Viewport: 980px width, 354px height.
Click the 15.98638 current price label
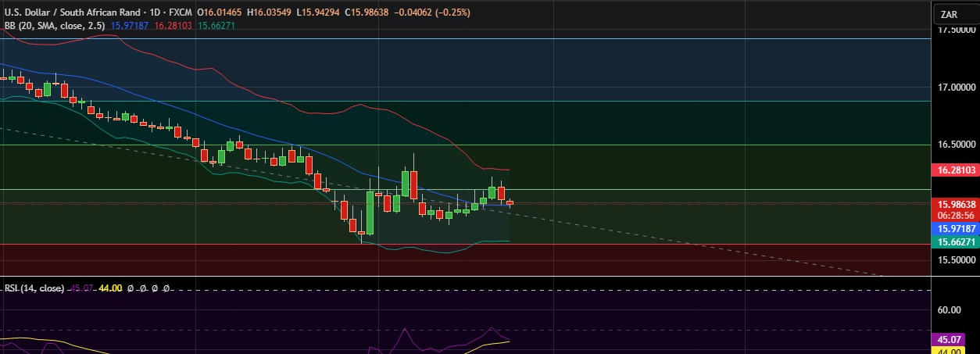(955, 203)
